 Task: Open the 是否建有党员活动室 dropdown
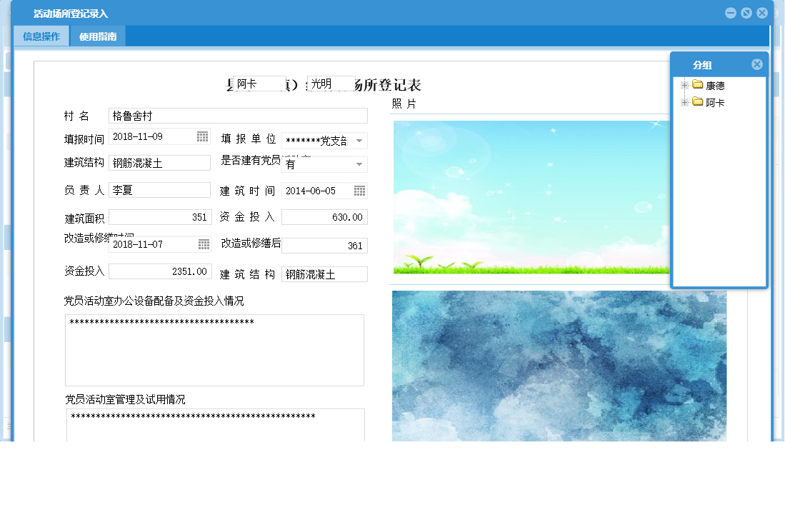pos(361,164)
